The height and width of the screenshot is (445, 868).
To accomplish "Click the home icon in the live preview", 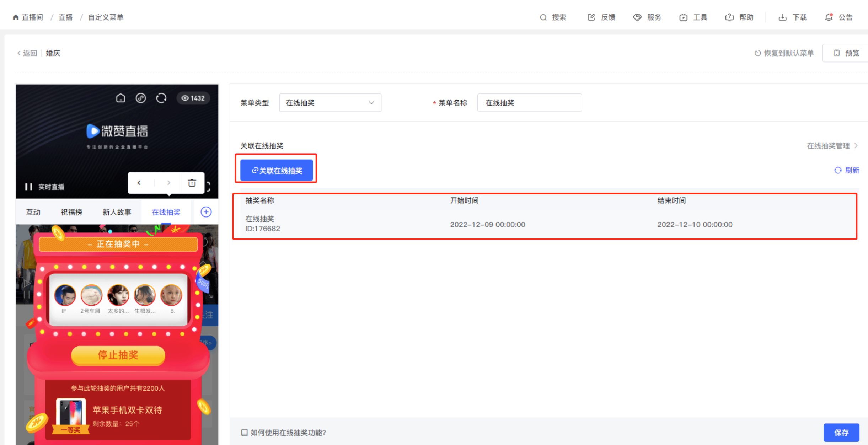I will pos(120,98).
